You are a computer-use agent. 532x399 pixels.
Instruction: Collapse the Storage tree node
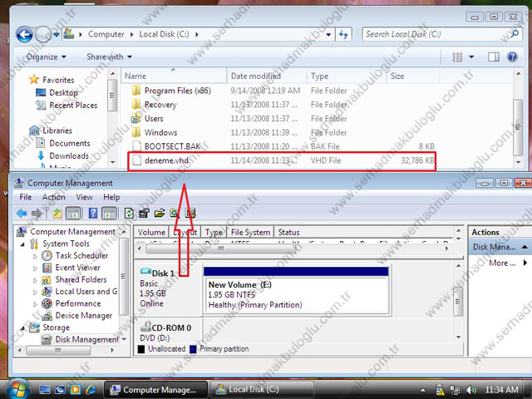[22, 328]
